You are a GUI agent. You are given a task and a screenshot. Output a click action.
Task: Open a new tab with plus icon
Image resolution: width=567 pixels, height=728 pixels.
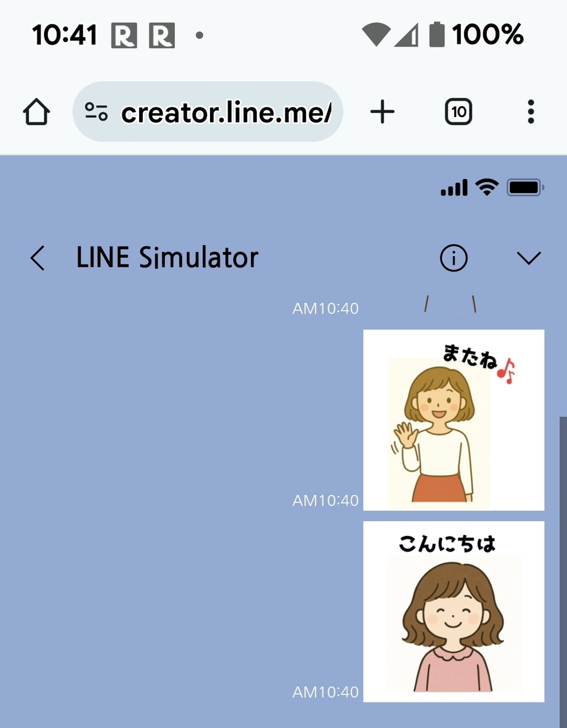click(382, 112)
